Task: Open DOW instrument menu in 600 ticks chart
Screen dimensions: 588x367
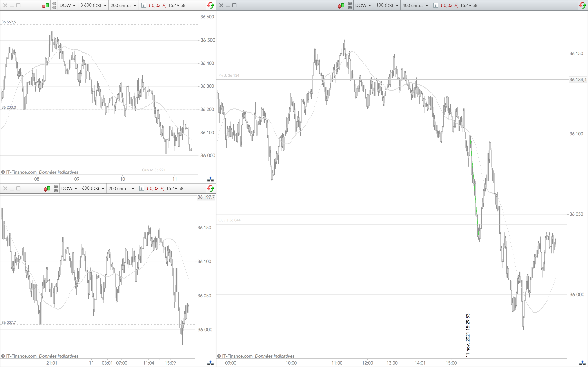Action: [69, 188]
